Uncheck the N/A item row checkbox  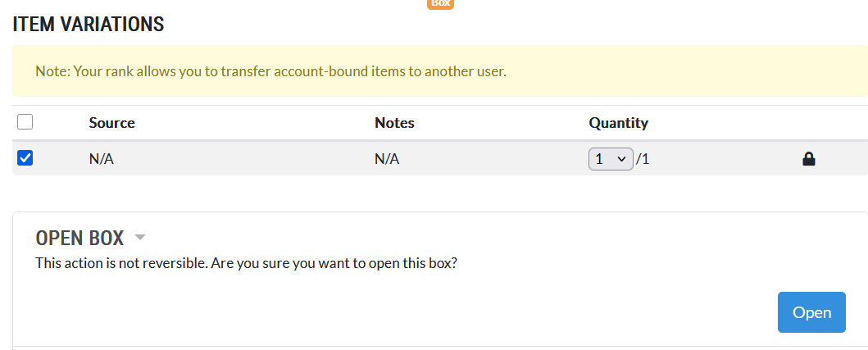pyautogui.click(x=25, y=158)
